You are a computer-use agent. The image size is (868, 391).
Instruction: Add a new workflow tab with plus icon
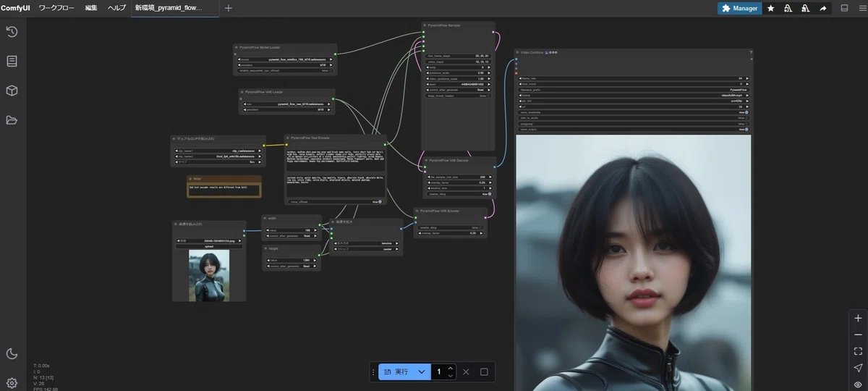(229, 8)
